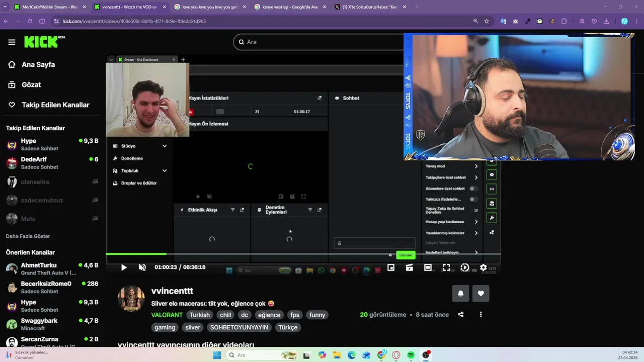This screenshot has height=362, width=644.
Task: Pop out Yayın İstatistikleri panel
Action: pos(319,98)
